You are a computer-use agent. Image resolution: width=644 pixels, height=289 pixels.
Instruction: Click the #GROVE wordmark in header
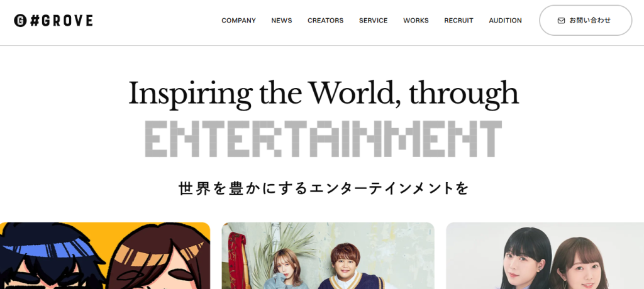click(x=62, y=21)
